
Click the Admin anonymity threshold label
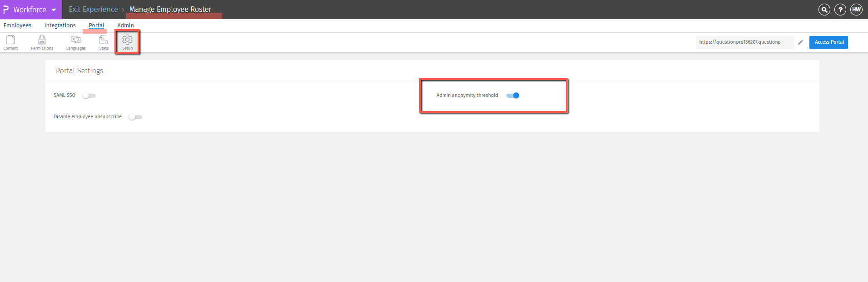(467, 96)
